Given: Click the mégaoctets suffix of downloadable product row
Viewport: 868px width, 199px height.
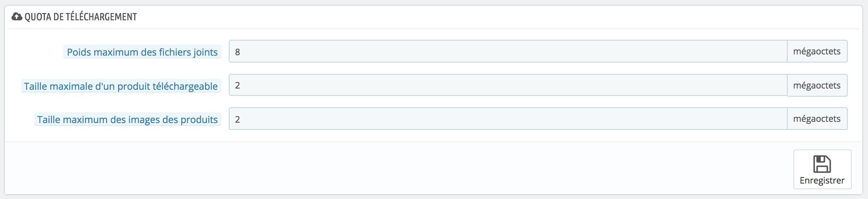Looking at the screenshot, I should tap(817, 85).
